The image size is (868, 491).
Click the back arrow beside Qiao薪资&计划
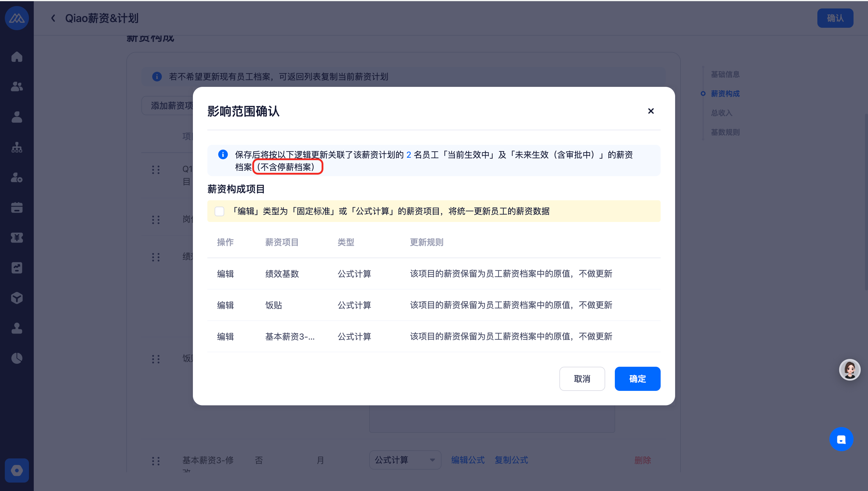[x=53, y=18]
